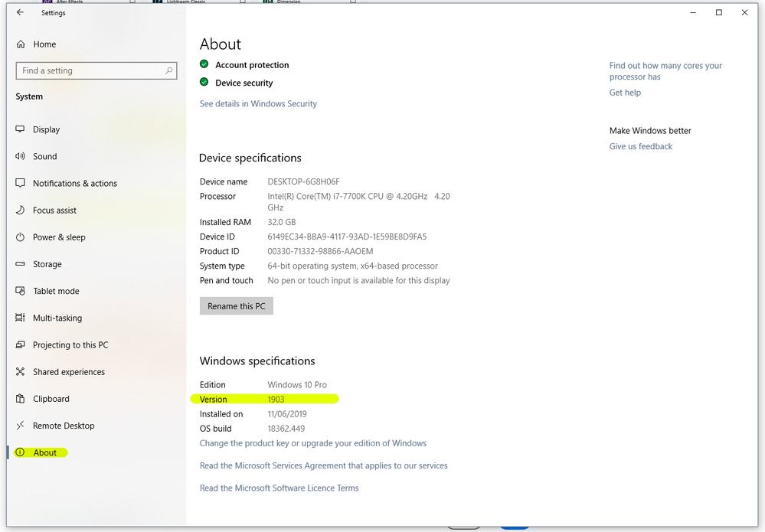Close the Settings window
Viewport: 765px width, 532px height.
(x=744, y=13)
